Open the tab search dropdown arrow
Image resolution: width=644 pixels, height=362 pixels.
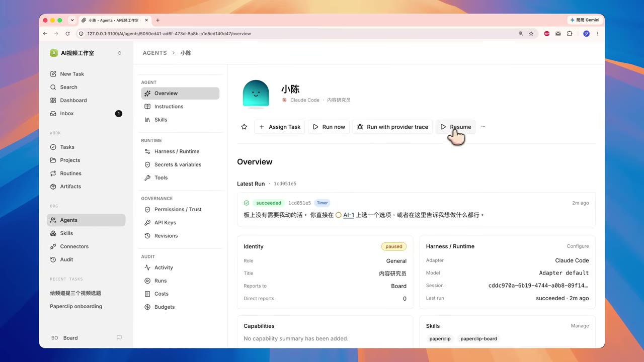tap(72, 20)
